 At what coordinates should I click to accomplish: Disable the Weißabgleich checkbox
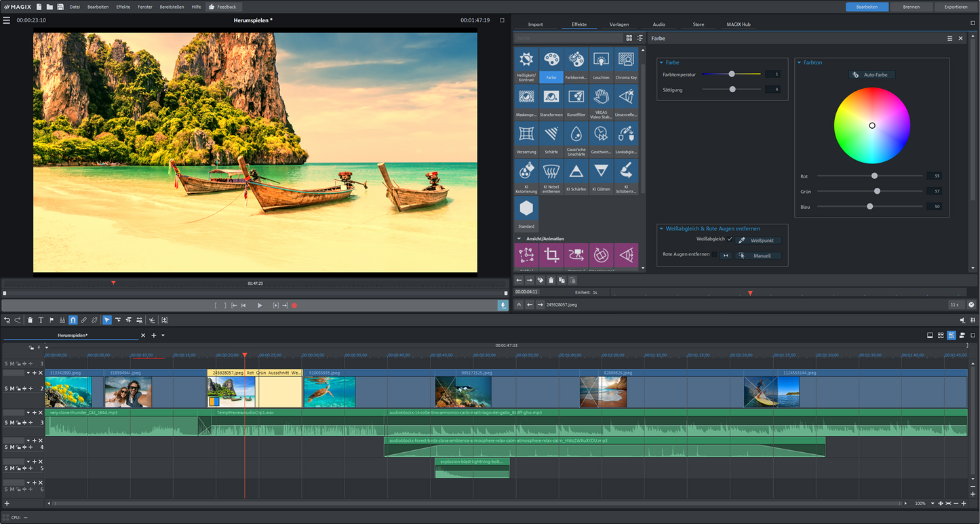coord(730,239)
